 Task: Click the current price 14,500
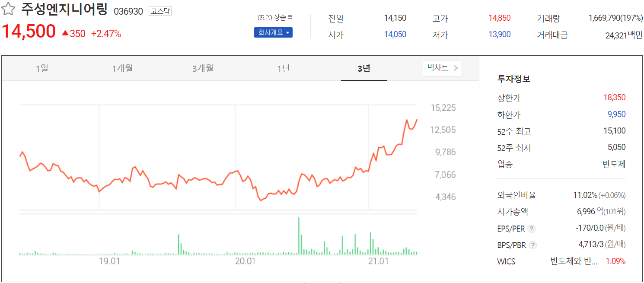point(29,32)
